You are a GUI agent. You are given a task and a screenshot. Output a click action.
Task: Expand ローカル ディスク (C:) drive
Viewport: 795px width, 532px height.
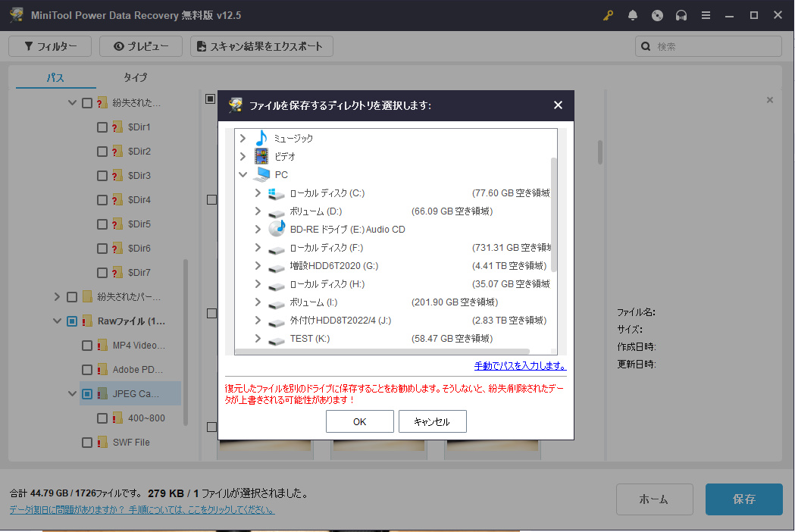coord(258,192)
